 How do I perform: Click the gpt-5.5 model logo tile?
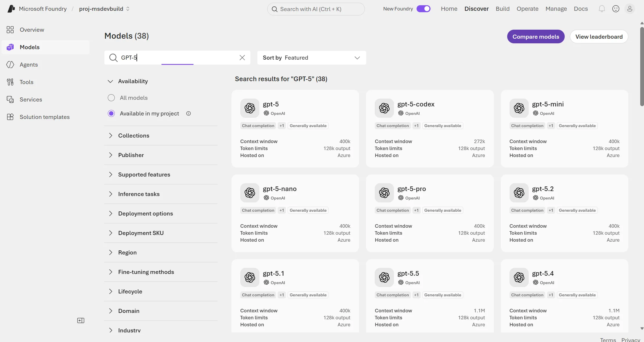tap(384, 277)
